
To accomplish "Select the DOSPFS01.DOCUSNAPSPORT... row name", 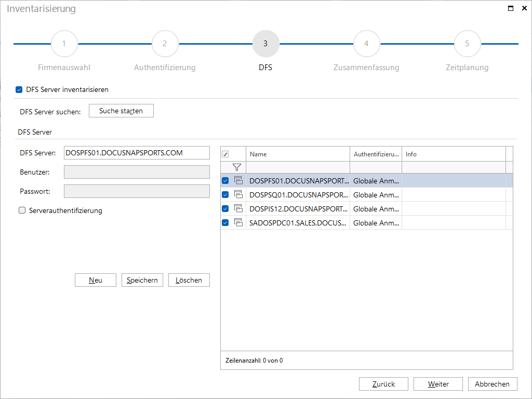I will coord(298,180).
